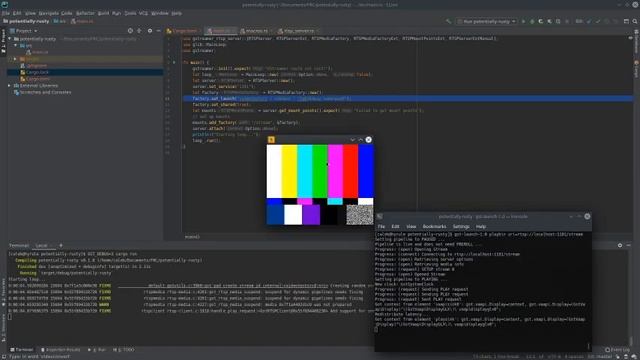Click the Debug bug icon
Image resolution: width=640 pixels, height=360 pixels.
[532, 21]
